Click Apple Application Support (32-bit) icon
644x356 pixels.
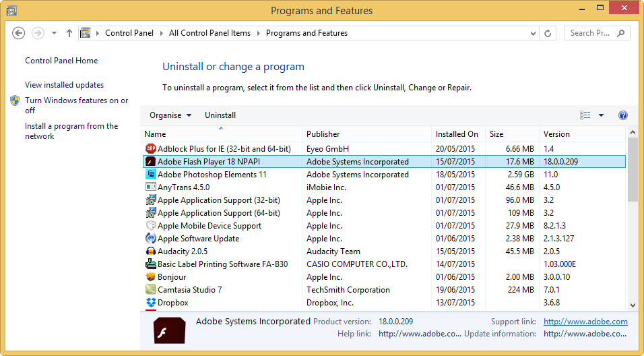pos(151,200)
